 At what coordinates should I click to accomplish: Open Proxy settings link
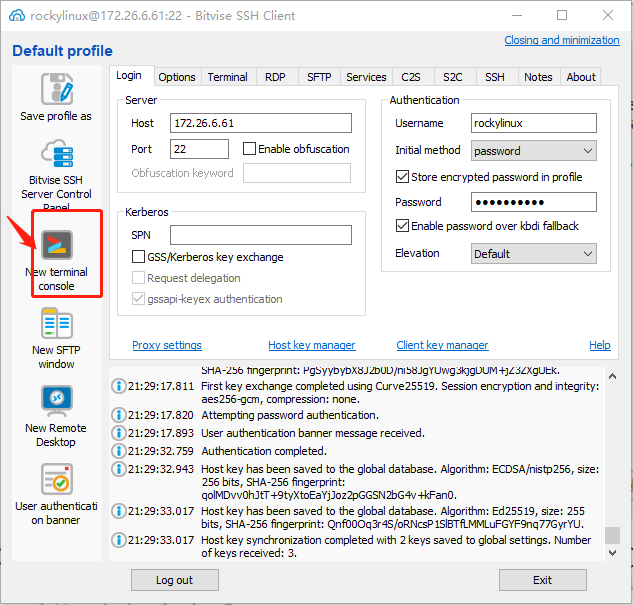(x=167, y=345)
